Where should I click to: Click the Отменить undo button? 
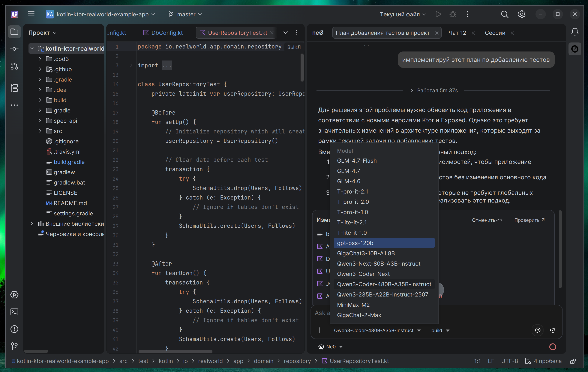(x=486, y=220)
